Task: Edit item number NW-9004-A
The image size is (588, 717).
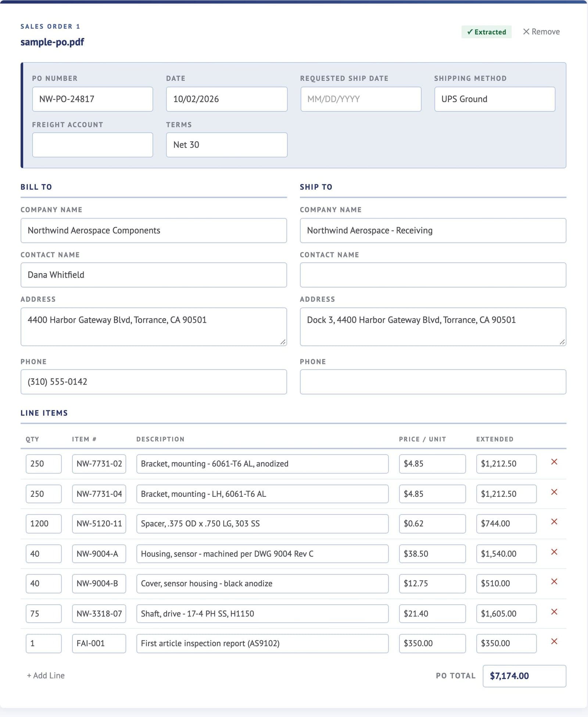Action: (99, 554)
